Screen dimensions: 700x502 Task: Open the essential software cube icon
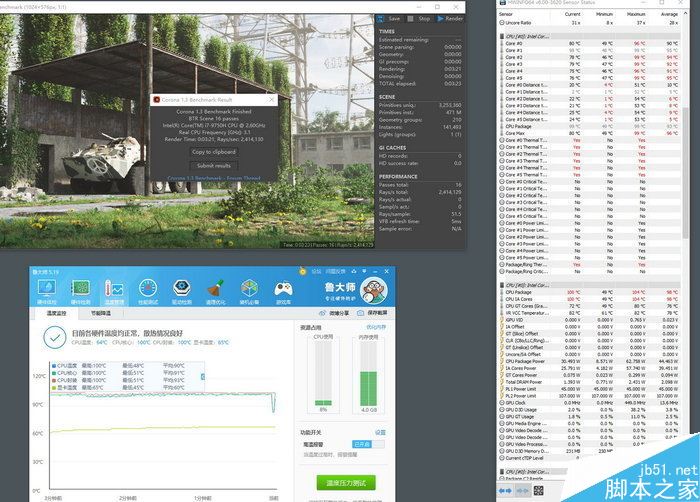(x=249, y=289)
